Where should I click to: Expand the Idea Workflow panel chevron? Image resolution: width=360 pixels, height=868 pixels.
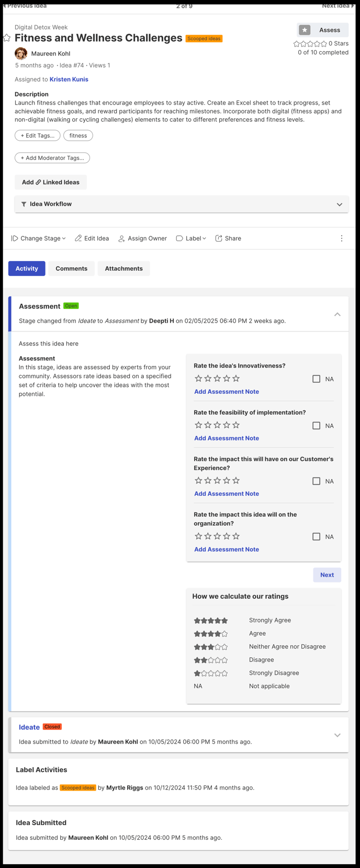tap(340, 204)
